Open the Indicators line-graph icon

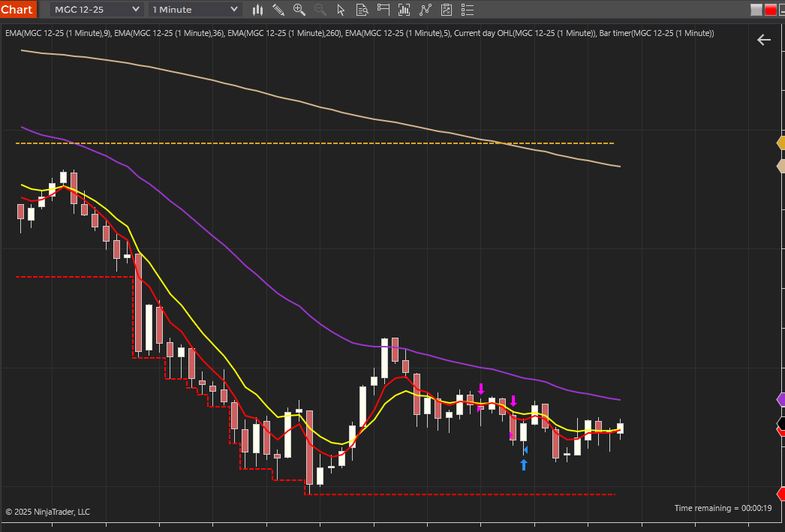[x=426, y=10]
